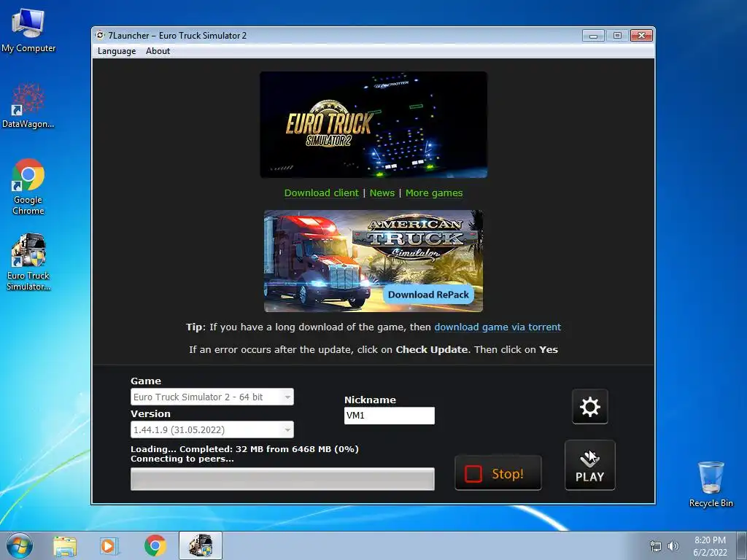Open the About menu
This screenshot has height=560, width=747.
click(x=158, y=51)
